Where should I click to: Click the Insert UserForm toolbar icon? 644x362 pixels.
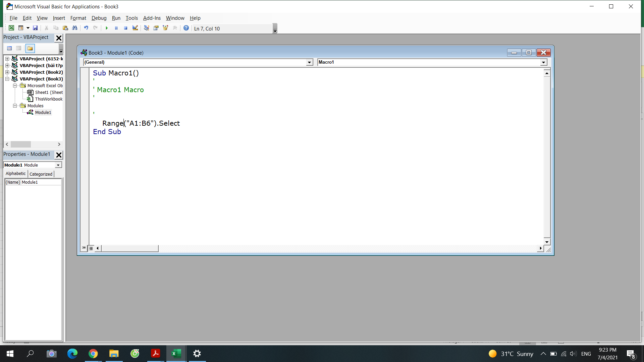[x=21, y=28]
